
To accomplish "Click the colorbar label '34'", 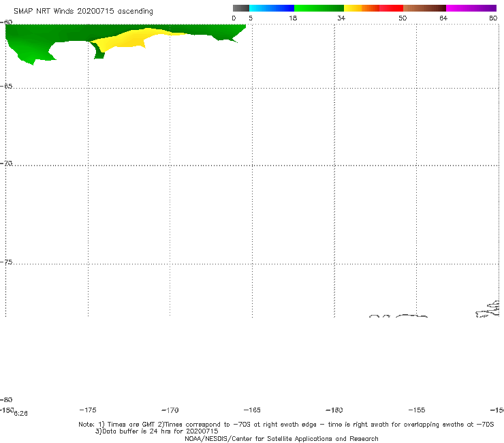I will pos(341,18).
